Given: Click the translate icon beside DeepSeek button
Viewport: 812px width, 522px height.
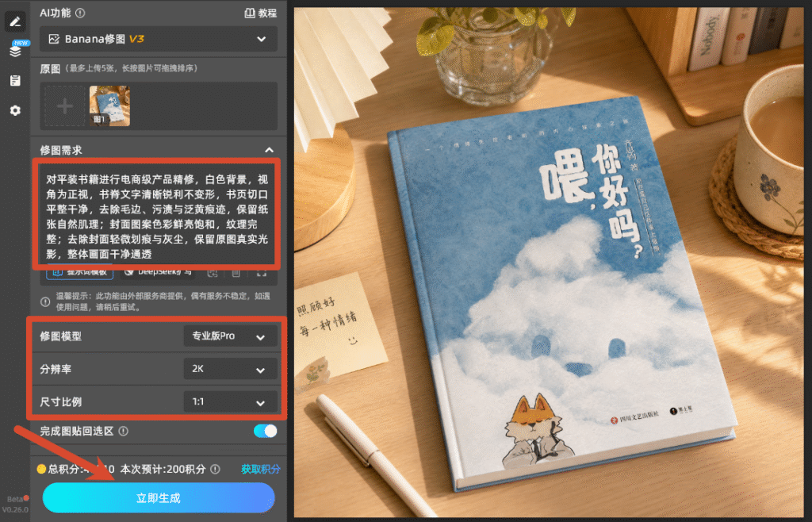Looking at the screenshot, I should (x=213, y=272).
